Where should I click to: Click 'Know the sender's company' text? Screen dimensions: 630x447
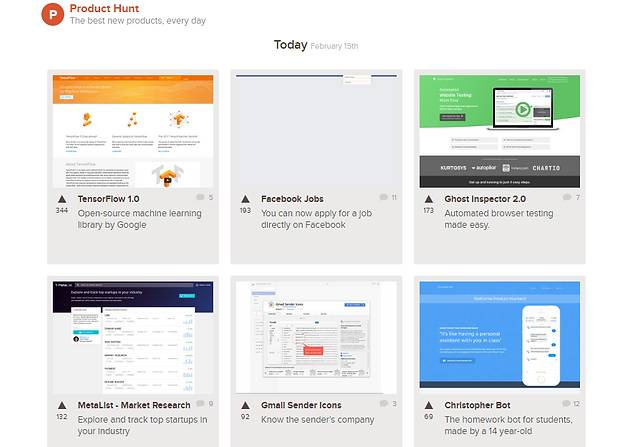point(318,420)
